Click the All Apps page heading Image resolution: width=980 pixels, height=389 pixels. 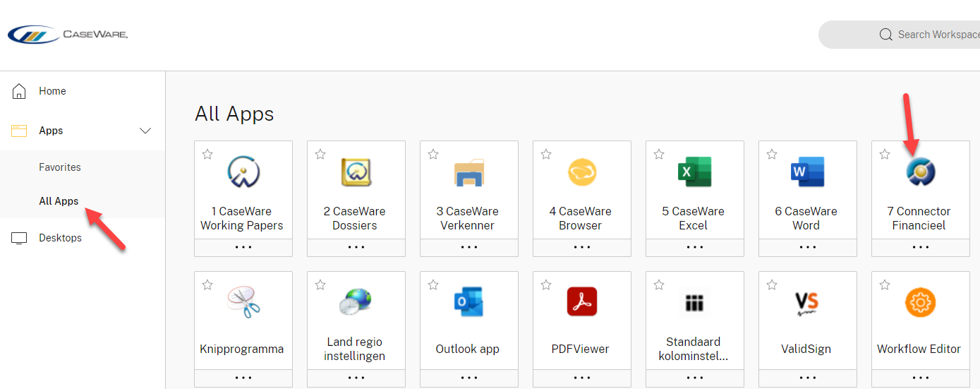click(234, 114)
